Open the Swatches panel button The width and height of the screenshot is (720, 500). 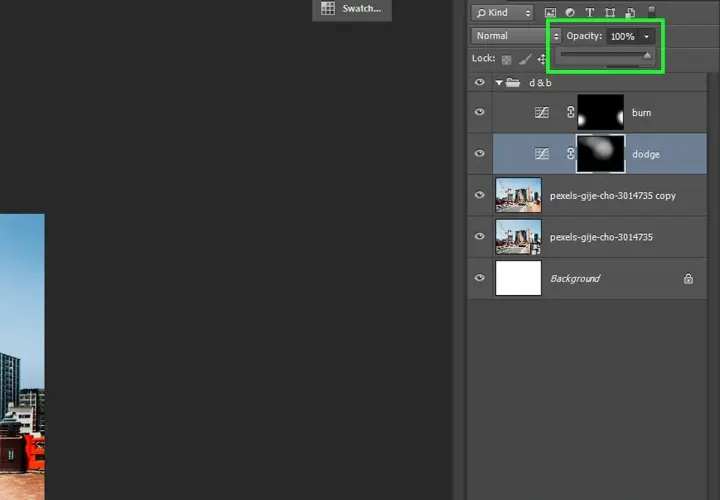coord(352,9)
